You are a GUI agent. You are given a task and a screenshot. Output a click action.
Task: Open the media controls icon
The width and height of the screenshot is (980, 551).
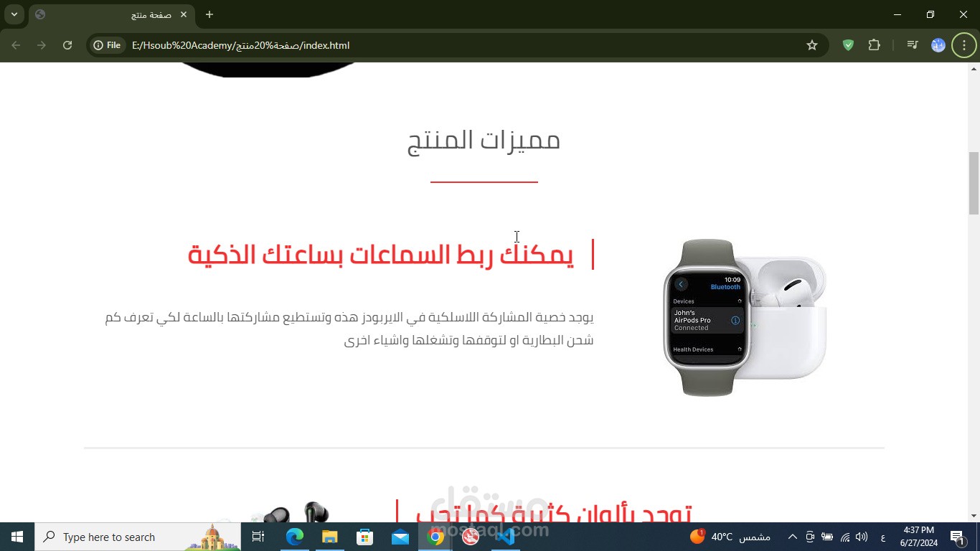913,45
